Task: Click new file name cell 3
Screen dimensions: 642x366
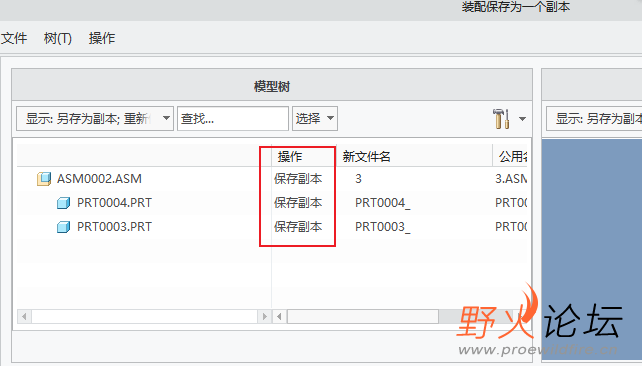Action: coord(359,179)
